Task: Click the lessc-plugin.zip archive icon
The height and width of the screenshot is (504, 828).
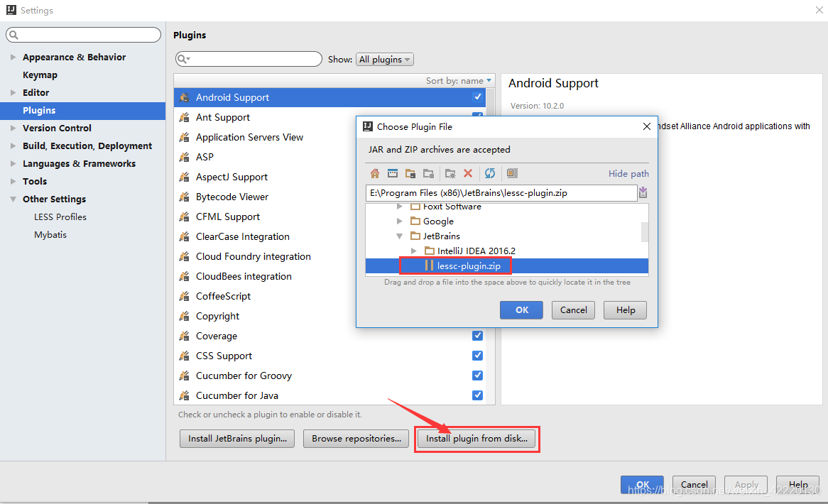Action: click(429, 265)
